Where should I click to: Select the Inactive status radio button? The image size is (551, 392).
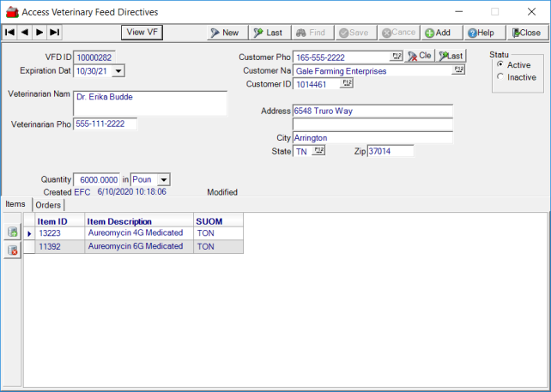tap(500, 77)
